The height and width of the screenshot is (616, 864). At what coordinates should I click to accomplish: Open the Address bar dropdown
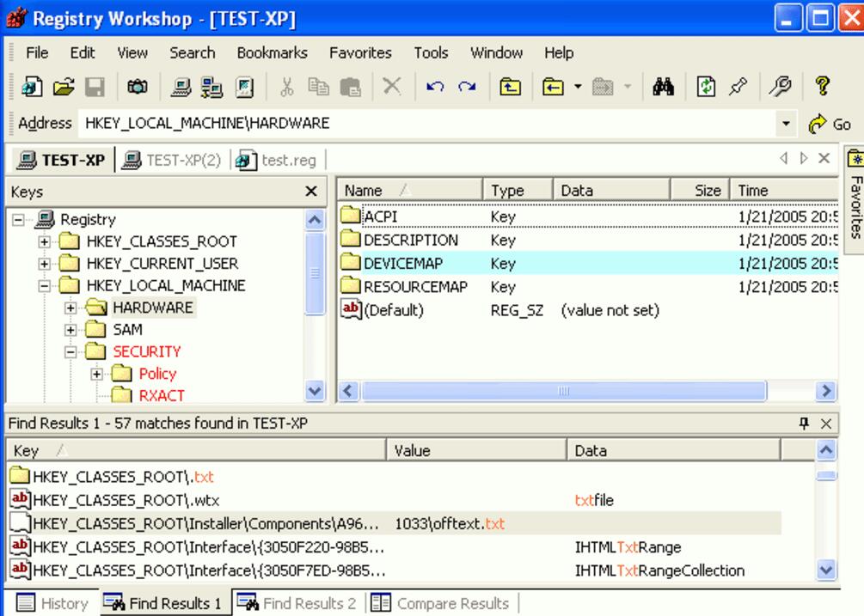pos(787,123)
